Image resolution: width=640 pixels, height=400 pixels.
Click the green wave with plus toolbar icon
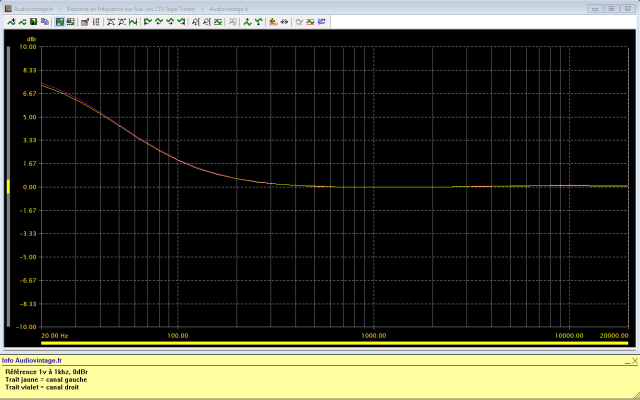(x=11, y=22)
